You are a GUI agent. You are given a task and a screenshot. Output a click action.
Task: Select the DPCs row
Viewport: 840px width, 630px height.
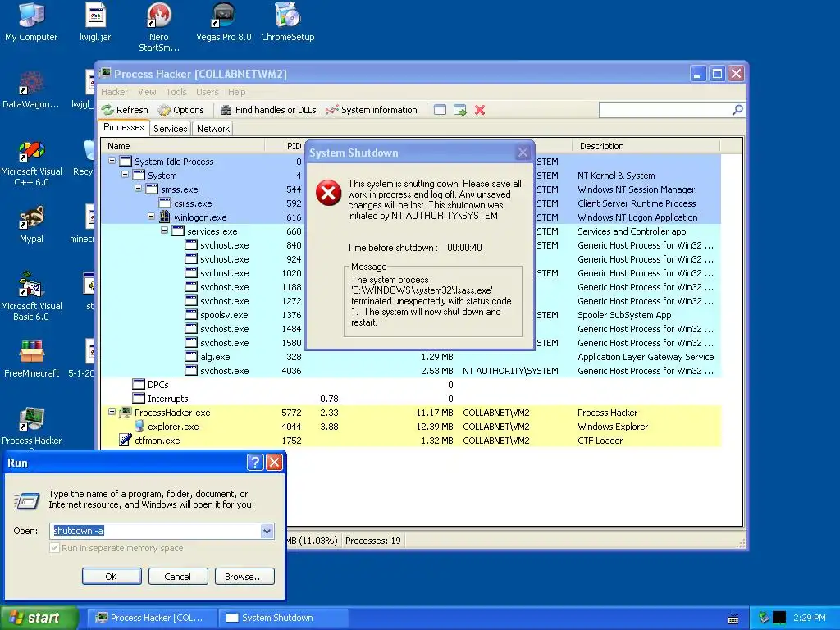[x=410, y=385]
